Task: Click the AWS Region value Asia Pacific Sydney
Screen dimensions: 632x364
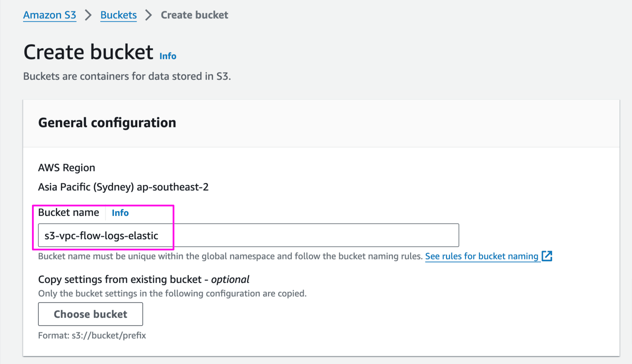Action: (123, 187)
